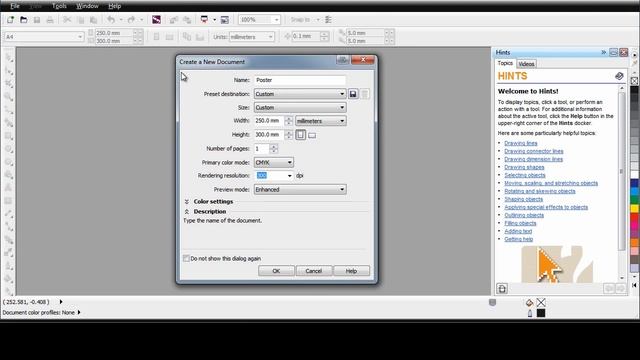
Task: Switch to the Videos tab in Hints
Action: [x=526, y=64]
